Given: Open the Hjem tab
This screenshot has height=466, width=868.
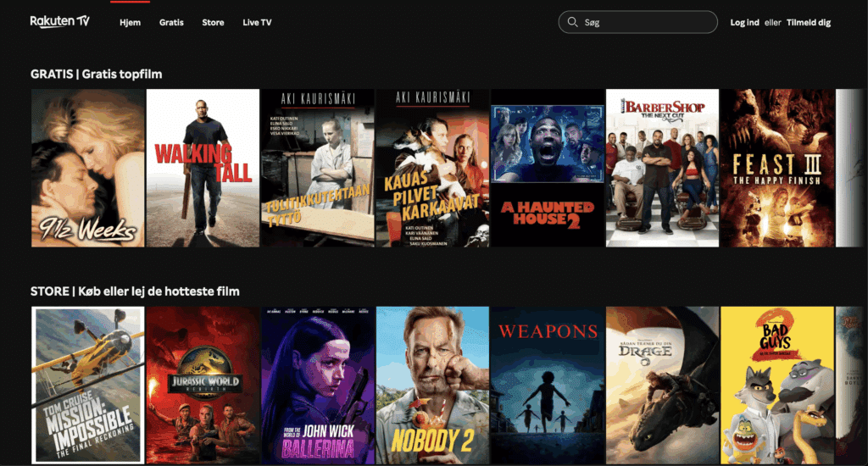Looking at the screenshot, I should click(130, 22).
